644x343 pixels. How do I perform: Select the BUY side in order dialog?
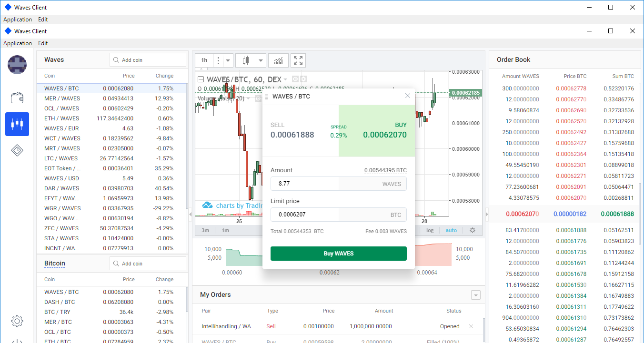(x=377, y=131)
